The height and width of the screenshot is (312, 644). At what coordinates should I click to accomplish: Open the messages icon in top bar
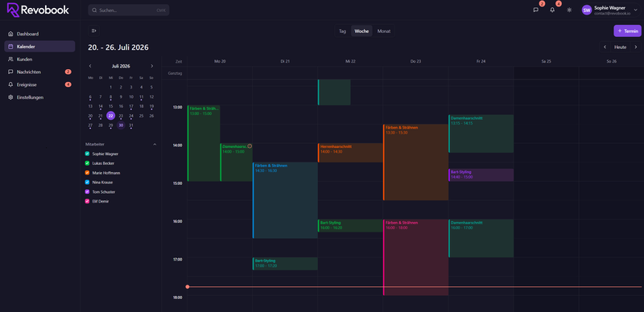[x=535, y=10]
